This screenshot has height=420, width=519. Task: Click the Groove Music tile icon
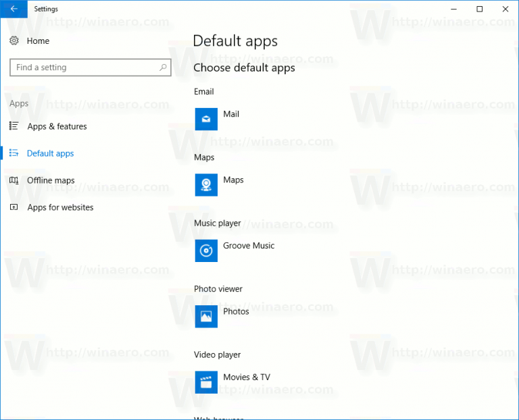pyautogui.click(x=206, y=251)
